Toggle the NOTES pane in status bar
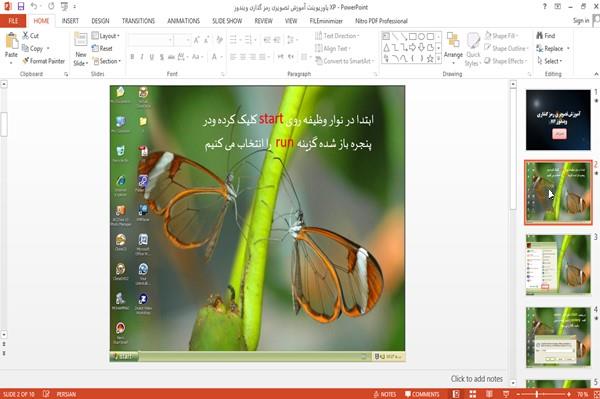Screen dimensions: 600x399 coord(385,394)
